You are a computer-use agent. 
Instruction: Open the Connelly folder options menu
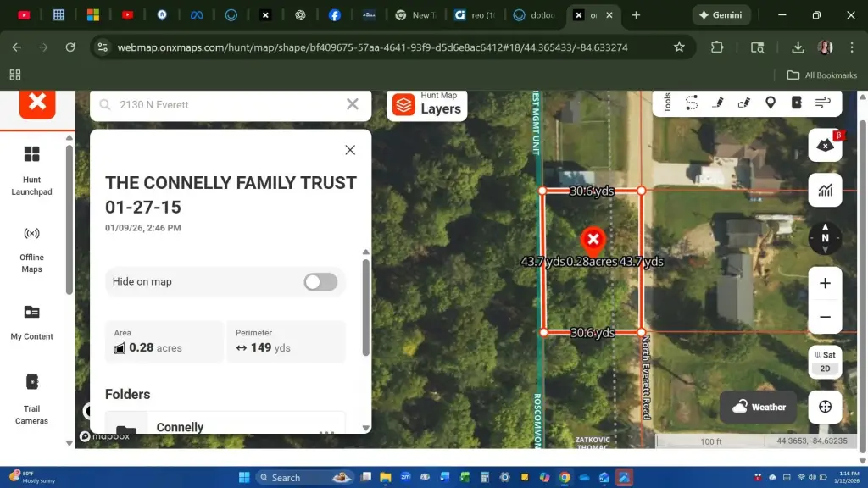click(x=325, y=432)
